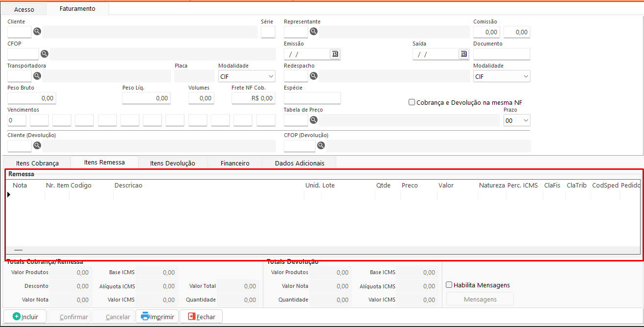The width and height of the screenshot is (644, 327).
Task: Enable Cobrança e Devolução na mesma NF
Action: [x=412, y=103]
